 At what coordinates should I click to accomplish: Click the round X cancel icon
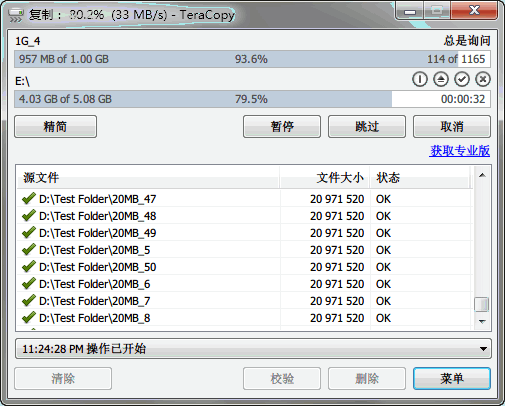483,80
